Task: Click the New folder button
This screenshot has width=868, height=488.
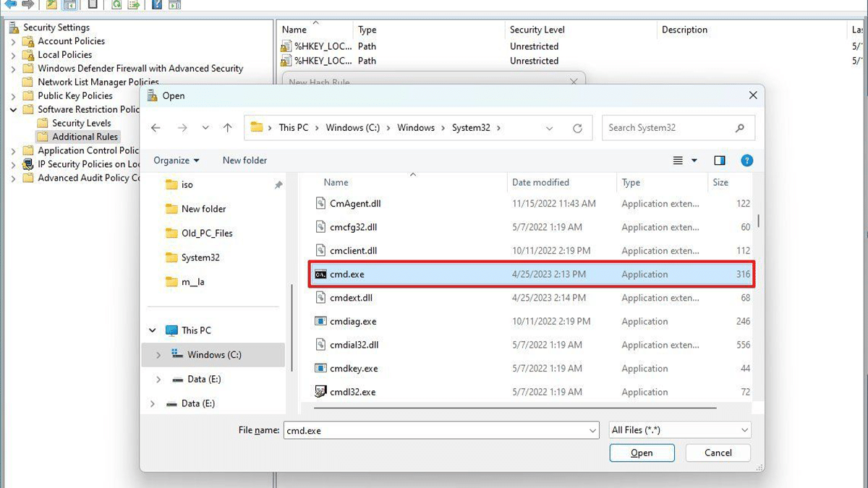Action: [244, 160]
